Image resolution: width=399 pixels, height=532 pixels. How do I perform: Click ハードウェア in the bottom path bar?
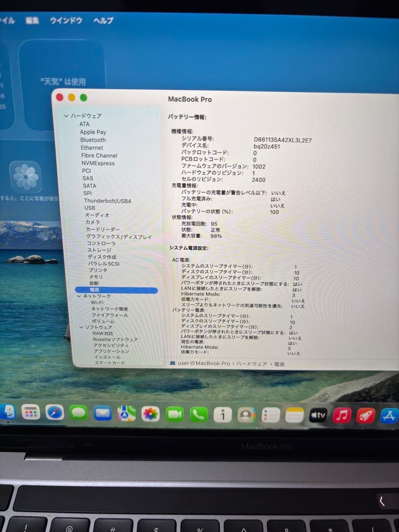[251, 364]
